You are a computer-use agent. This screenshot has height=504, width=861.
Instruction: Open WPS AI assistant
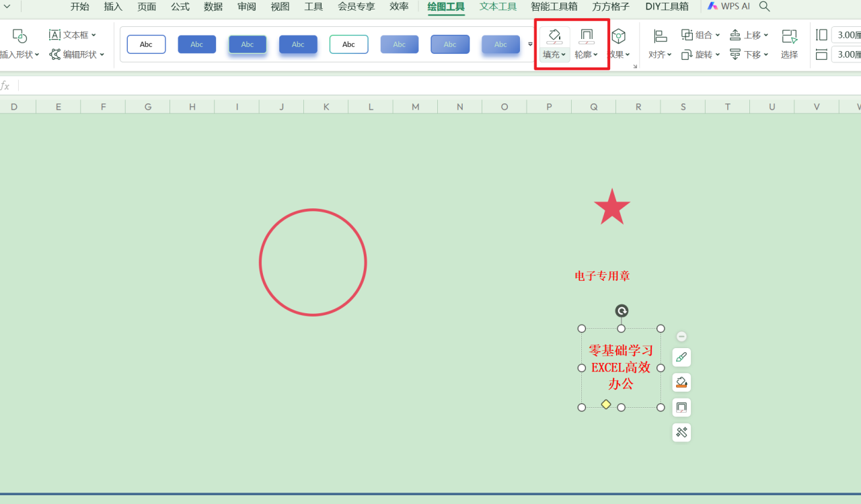pyautogui.click(x=728, y=7)
